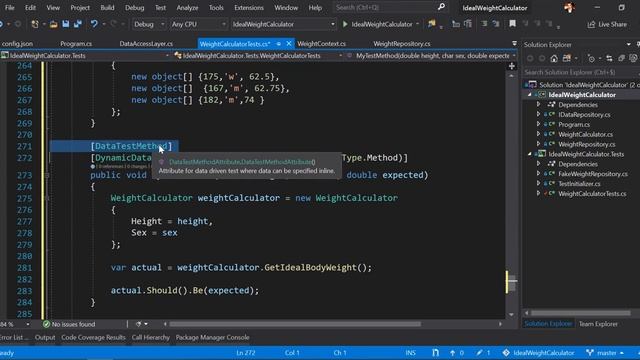The image size is (640, 360).
Task: Open the Any CPU platform dropdown
Action: (x=198, y=24)
